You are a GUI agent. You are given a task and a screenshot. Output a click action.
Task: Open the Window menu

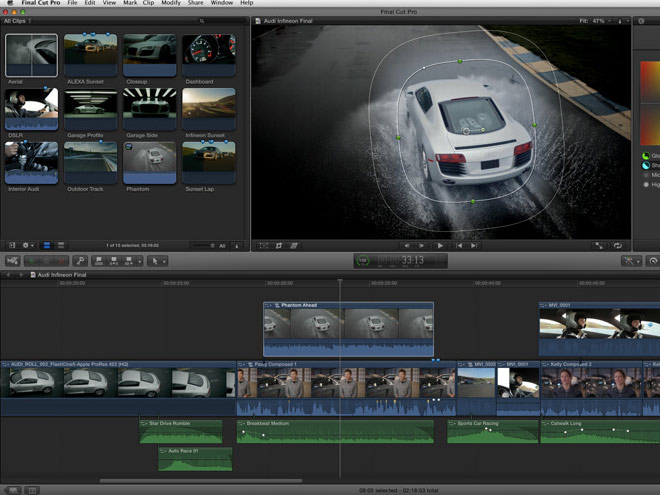point(222,3)
